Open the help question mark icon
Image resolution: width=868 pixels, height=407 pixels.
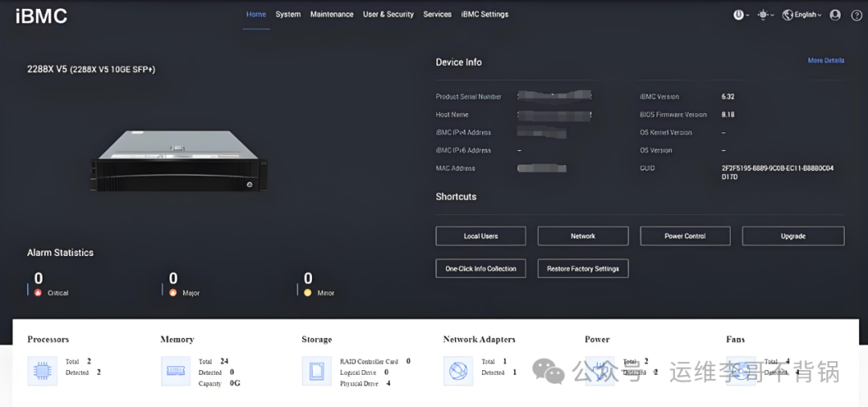(856, 15)
